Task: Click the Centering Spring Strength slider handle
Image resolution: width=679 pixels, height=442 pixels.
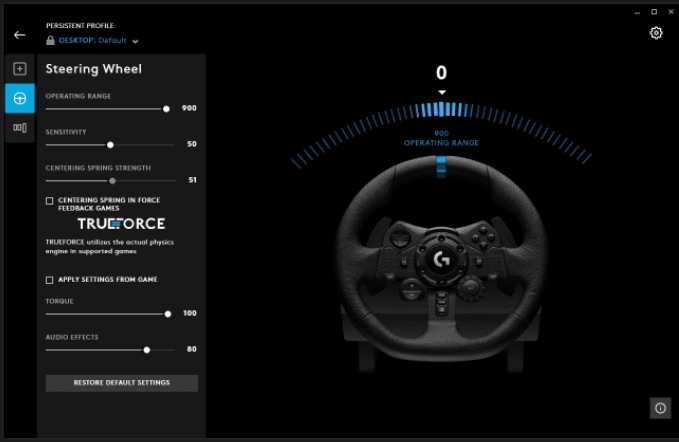Action: pyautogui.click(x=113, y=181)
